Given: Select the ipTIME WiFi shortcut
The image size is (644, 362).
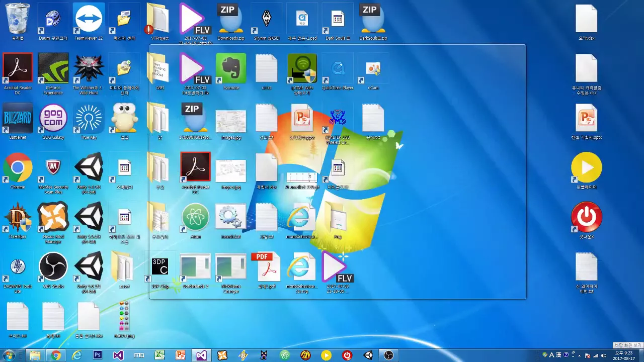Looking at the screenshot, I should point(302,73).
